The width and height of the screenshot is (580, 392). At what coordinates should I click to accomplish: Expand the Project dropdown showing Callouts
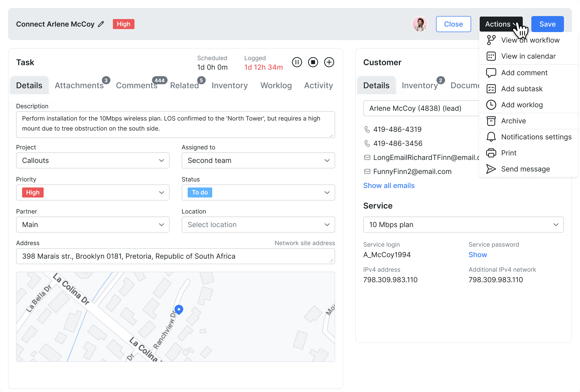coord(93,160)
